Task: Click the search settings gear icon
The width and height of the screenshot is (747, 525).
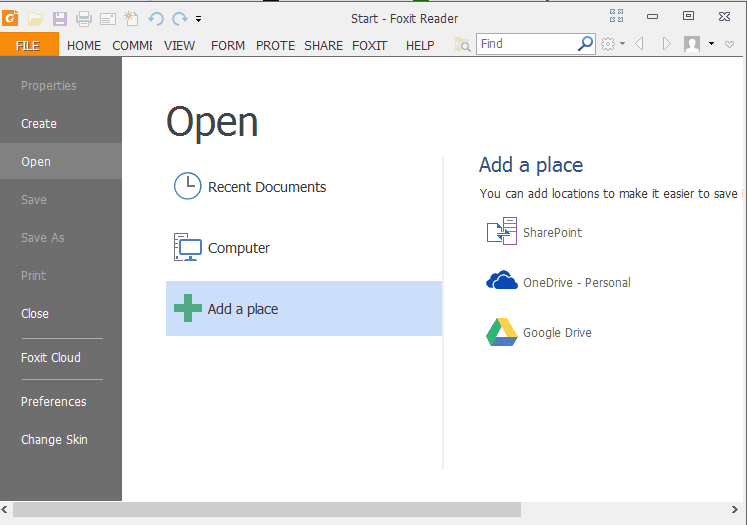Action: pyautogui.click(x=608, y=44)
